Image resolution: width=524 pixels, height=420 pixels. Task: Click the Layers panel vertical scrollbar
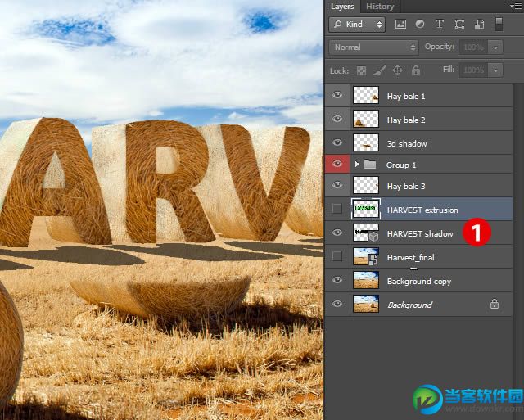coord(517,234)
